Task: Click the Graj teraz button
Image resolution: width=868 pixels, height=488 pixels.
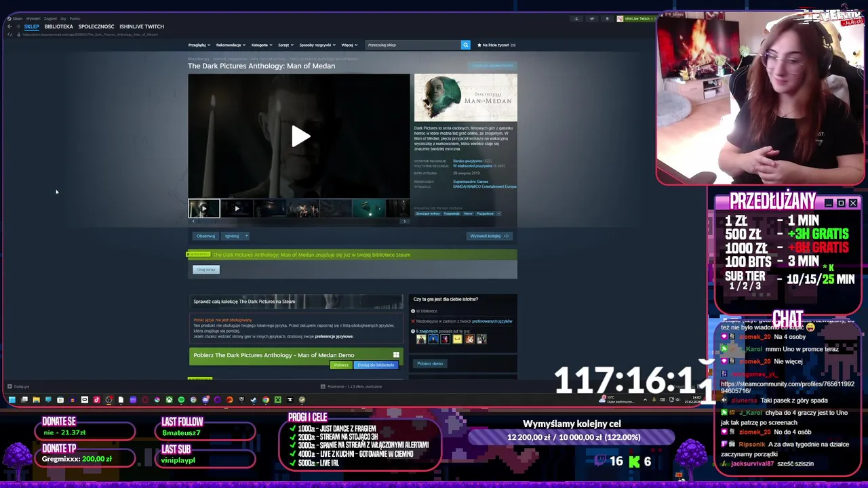Action: point(206,270)
